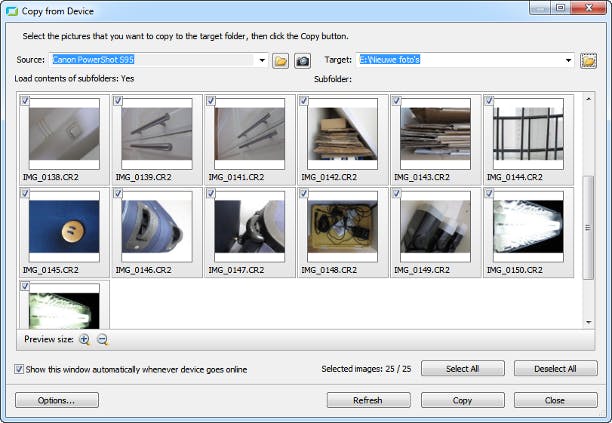Screen dimensions: 612x423
Task: Uncheck IMG_0139.CR2 checkbox
Action: point(118,101)
